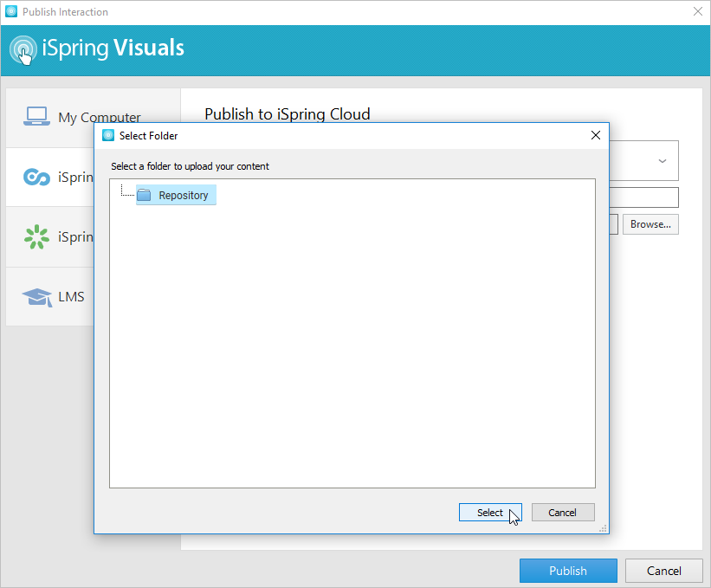This screenshot has width=711, height=588.
Task: Expand the account dropdown chevron
Action: pos(663,161)
